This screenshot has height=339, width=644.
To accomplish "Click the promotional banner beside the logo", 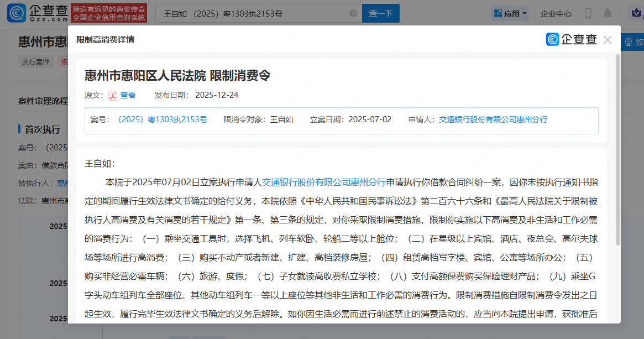I will [x=110, y=14].
